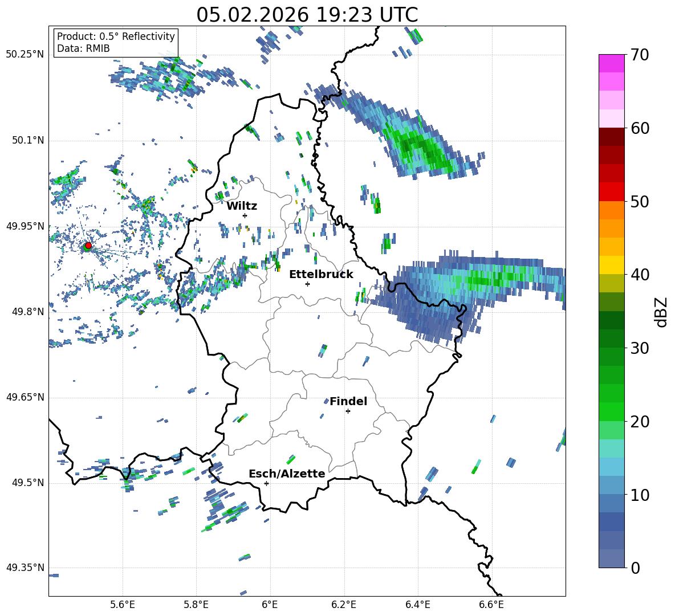
Task: Click the turquoise colorbar segment above 15
Action: coord(611,448)
